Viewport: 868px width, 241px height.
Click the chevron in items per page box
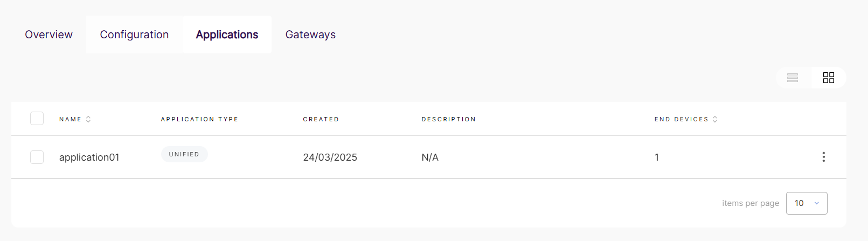click(817, 203)
